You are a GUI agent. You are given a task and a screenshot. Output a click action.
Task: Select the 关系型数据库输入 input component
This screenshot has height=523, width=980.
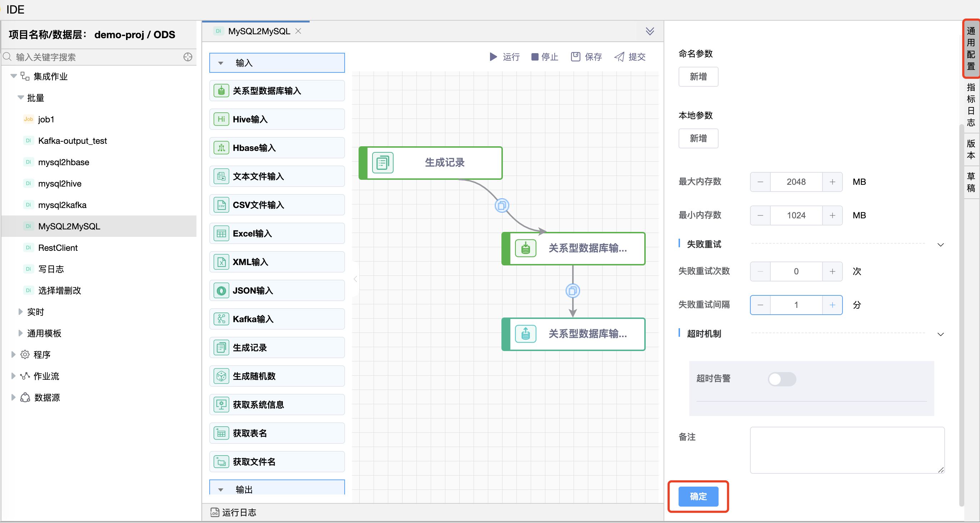[276, 91]
